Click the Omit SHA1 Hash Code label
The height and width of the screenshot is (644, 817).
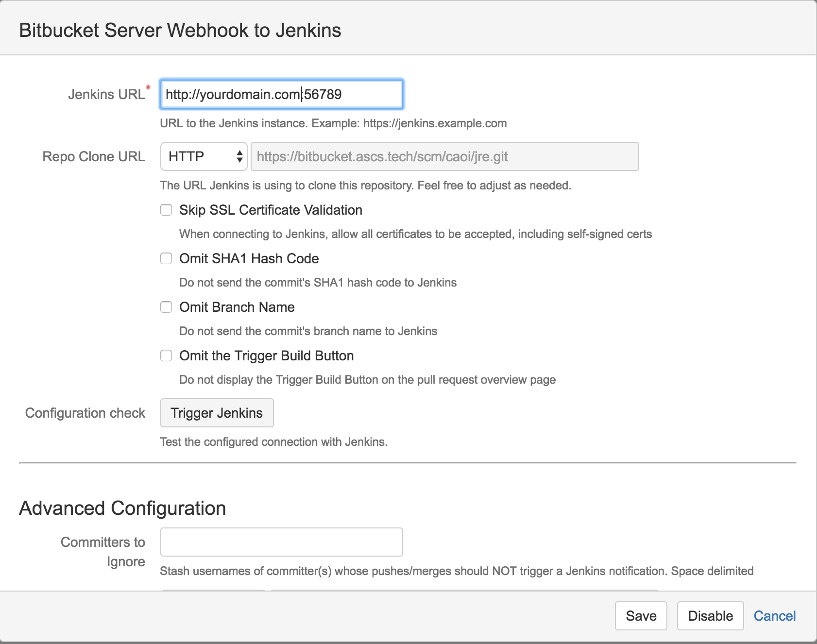click(248, 258)
